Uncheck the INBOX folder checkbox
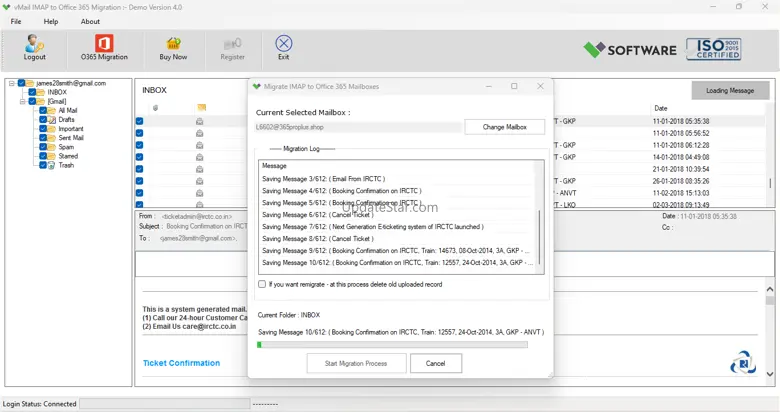 (x=32, y=92)
